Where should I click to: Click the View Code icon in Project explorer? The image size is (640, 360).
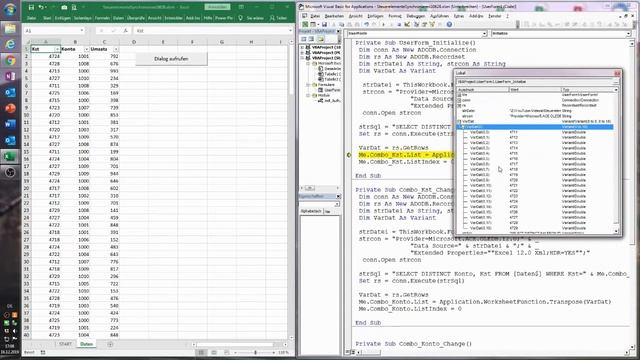pos(304,39)
